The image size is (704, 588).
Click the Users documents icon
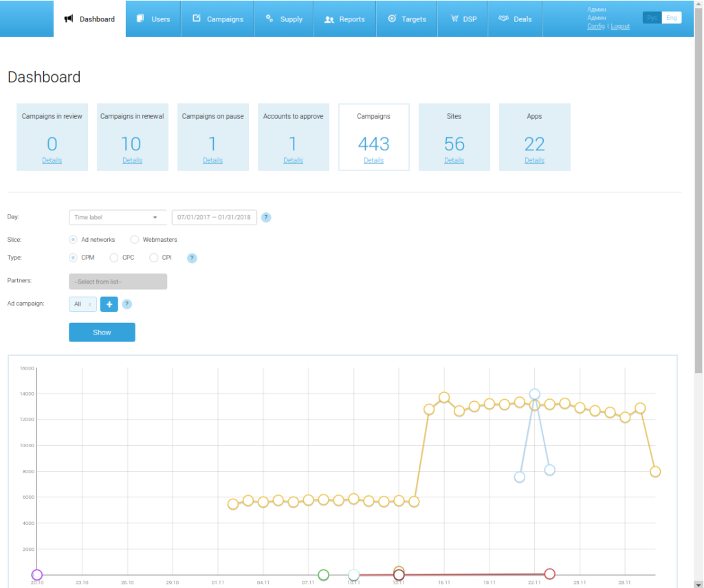click(140, 19)
